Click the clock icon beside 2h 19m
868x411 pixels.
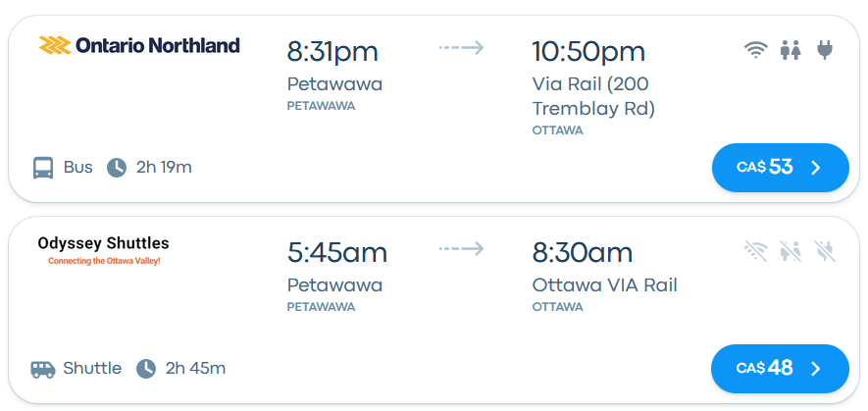[117, 168]
